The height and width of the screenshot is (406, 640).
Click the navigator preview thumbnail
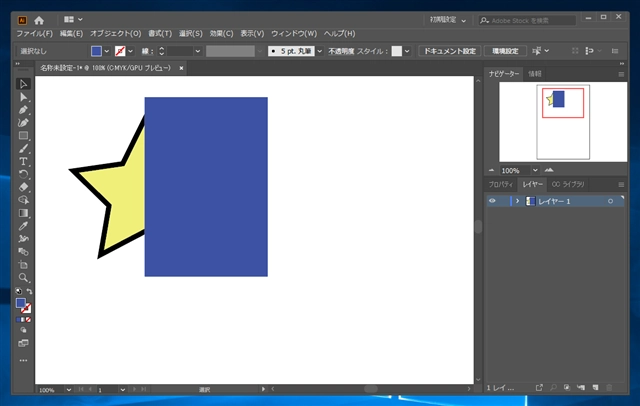(563, 122)
